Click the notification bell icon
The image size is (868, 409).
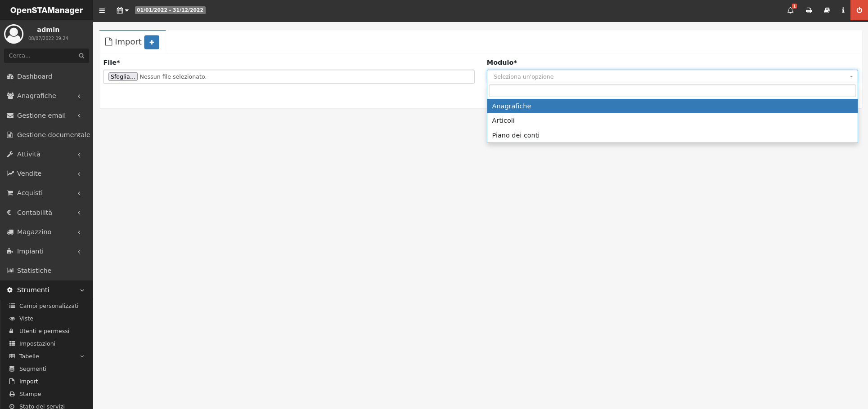pos(790,10)
